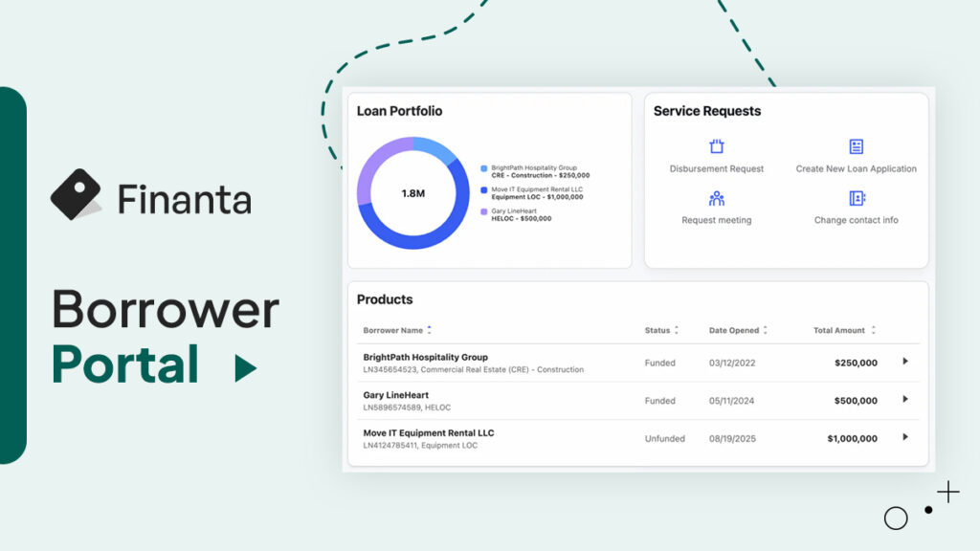
Task: Click the LN5896574589, HELOC detail line
Action: tap(407, 408)
